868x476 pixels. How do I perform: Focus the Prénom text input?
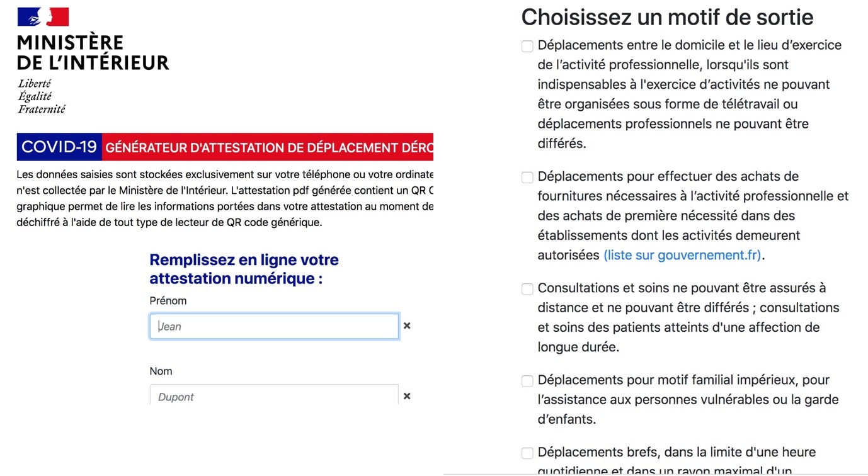click(274, 326)
